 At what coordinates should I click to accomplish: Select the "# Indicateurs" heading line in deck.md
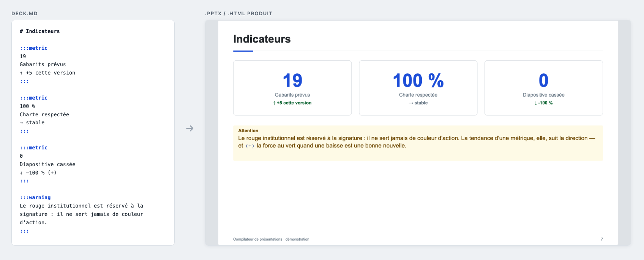click(x=40, y=31)
